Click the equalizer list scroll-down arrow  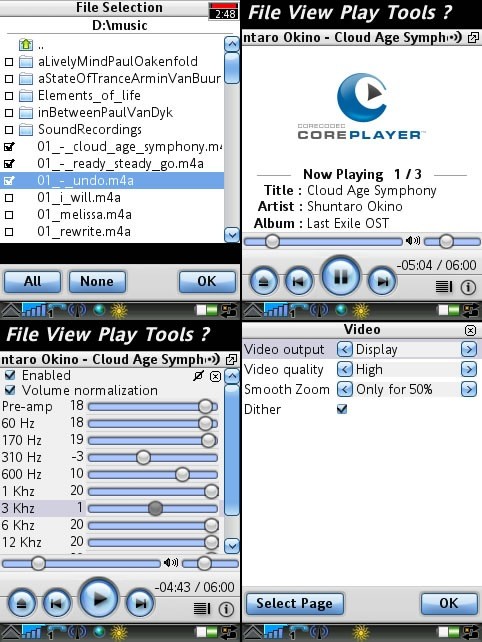232,545
